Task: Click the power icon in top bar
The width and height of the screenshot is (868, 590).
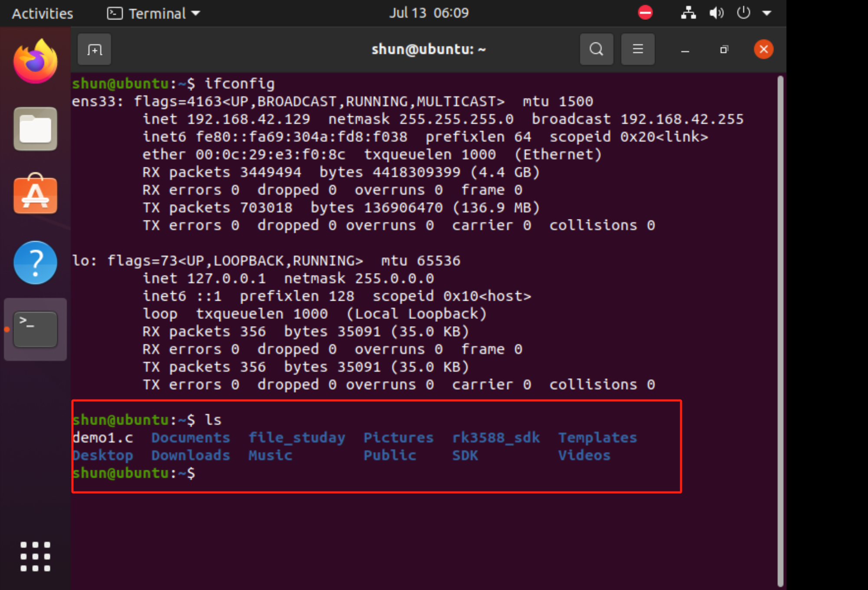Action: tap(744, 13)
